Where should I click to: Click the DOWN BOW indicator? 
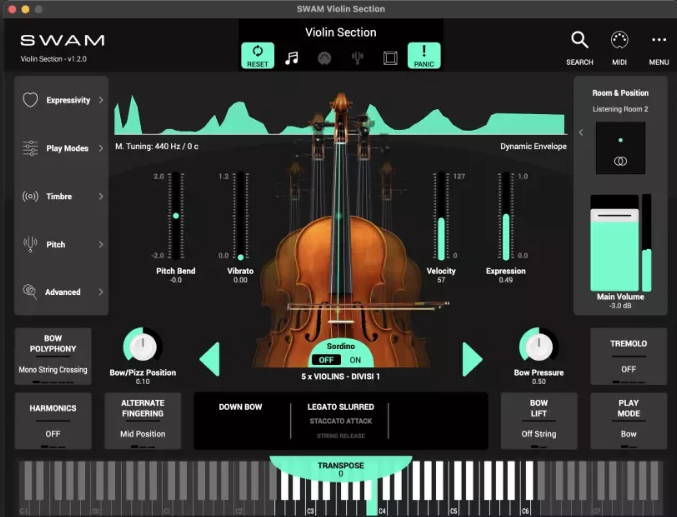pos(240,407)
